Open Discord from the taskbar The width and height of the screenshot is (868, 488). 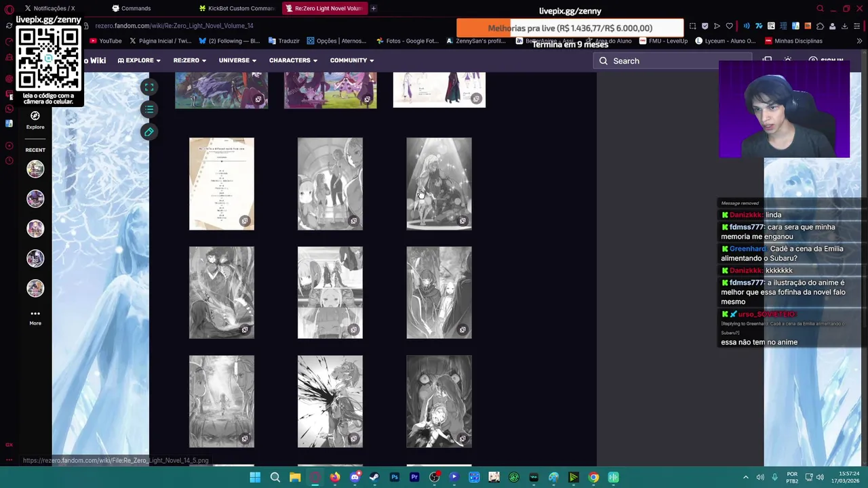355,477
